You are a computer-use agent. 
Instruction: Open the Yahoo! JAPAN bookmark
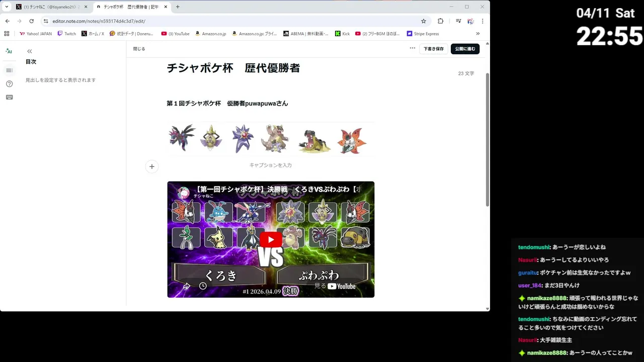click(x=35, y=34)
